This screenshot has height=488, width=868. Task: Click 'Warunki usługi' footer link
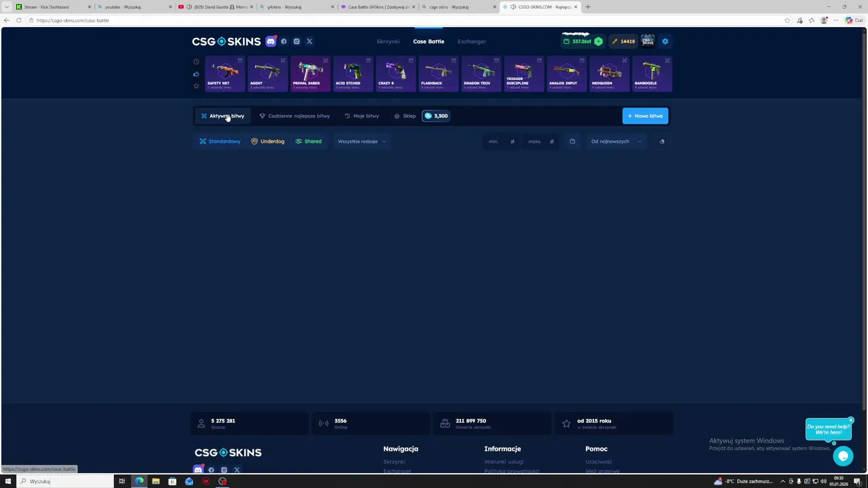point(504,462)
